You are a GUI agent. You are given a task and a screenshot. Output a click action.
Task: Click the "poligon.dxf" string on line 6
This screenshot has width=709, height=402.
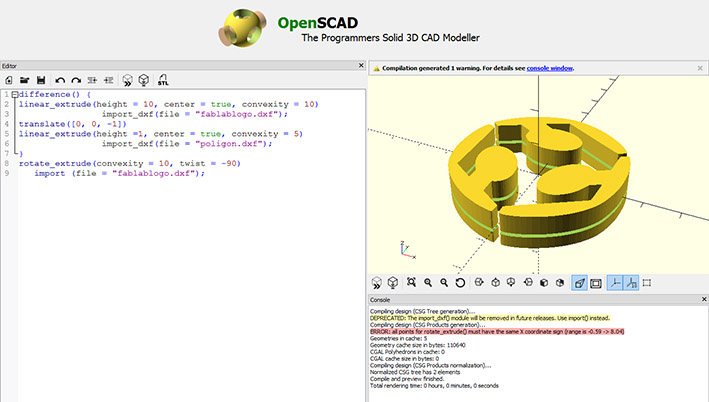(229, 144)
